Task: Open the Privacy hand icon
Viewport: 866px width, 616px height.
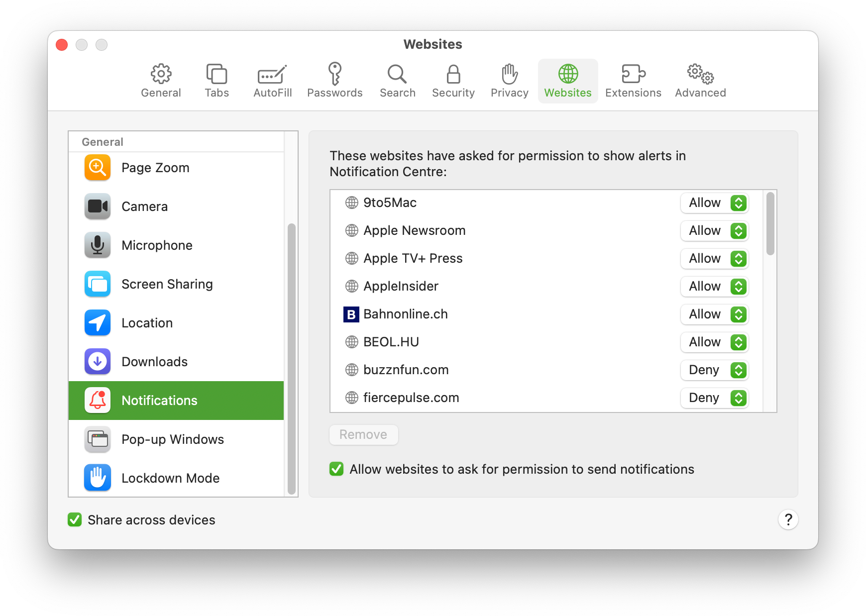Action: [x=510, y=74]
